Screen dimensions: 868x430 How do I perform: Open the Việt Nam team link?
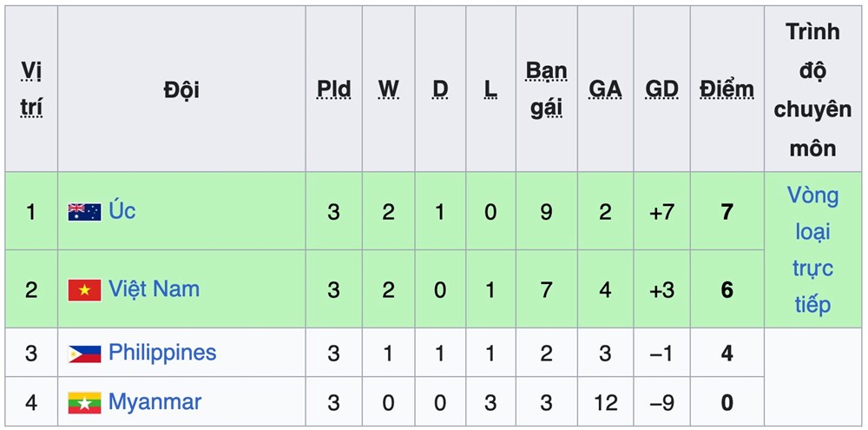(154, 289)
